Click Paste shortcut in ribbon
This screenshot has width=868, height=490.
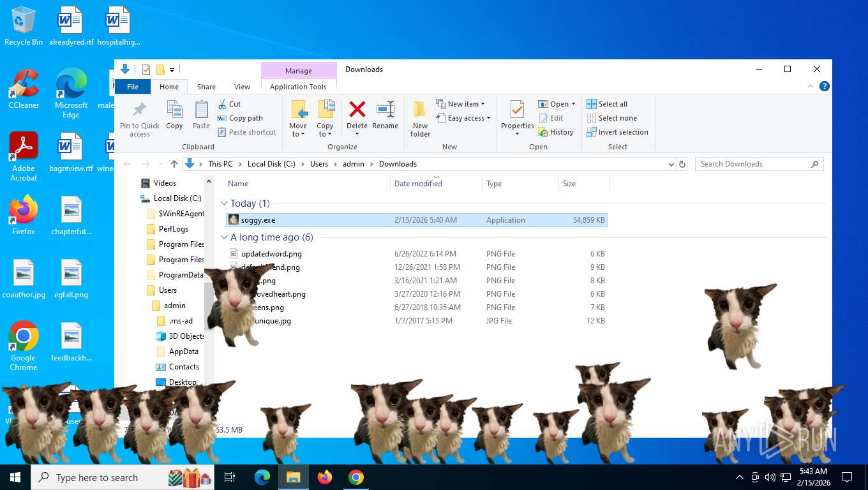(246, 132)
